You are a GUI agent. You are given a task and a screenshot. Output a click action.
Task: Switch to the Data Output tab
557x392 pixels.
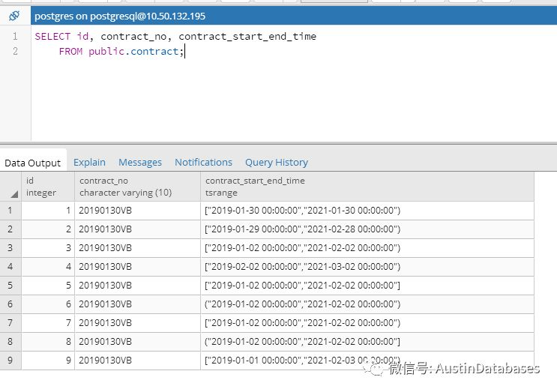(33, 163)
